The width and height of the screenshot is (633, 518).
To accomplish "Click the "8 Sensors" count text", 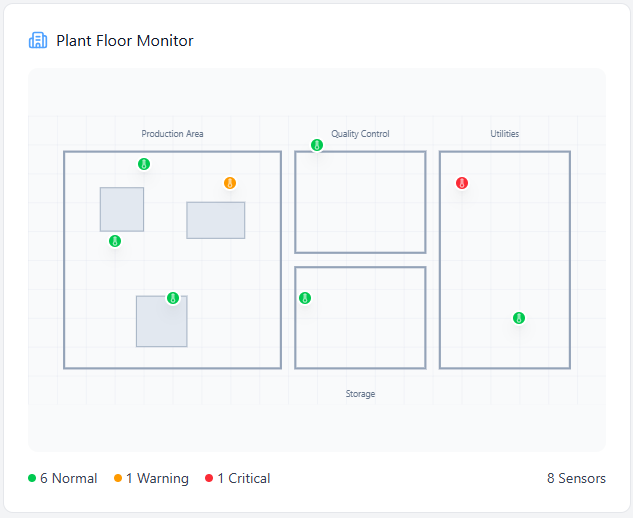I will point(576,479).
